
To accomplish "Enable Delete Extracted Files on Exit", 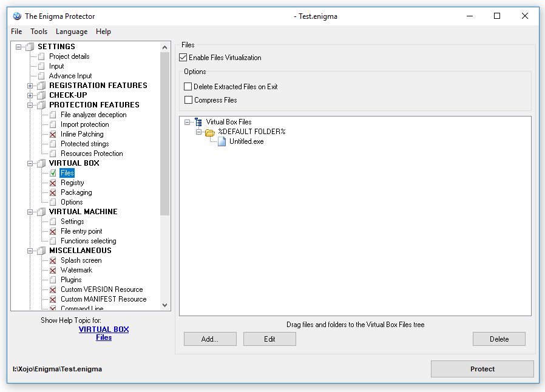I will [x=188, y=87].
